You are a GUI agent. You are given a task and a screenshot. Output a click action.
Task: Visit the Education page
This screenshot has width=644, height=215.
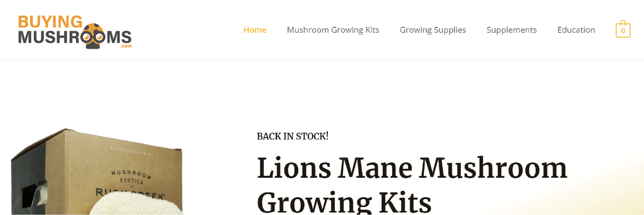pos(576,30)
